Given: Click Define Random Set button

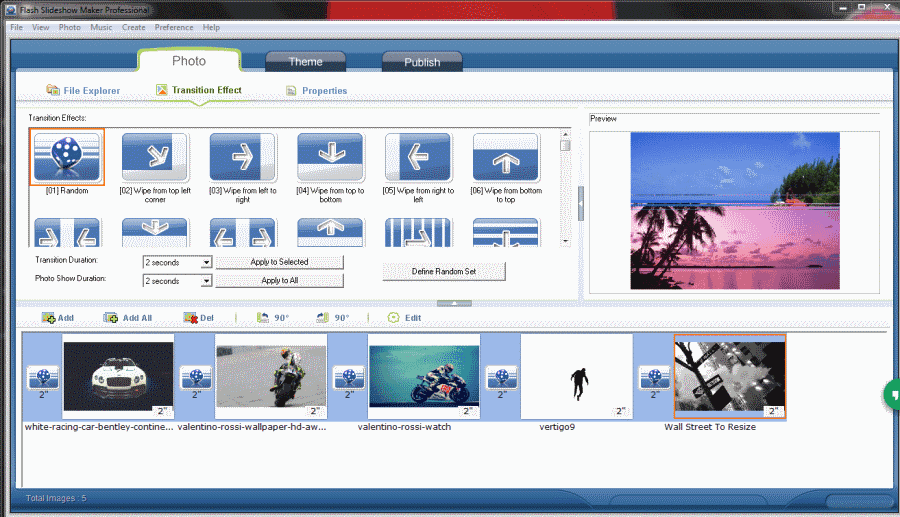Looking at the screenshot, I should (x=444, y=271).
